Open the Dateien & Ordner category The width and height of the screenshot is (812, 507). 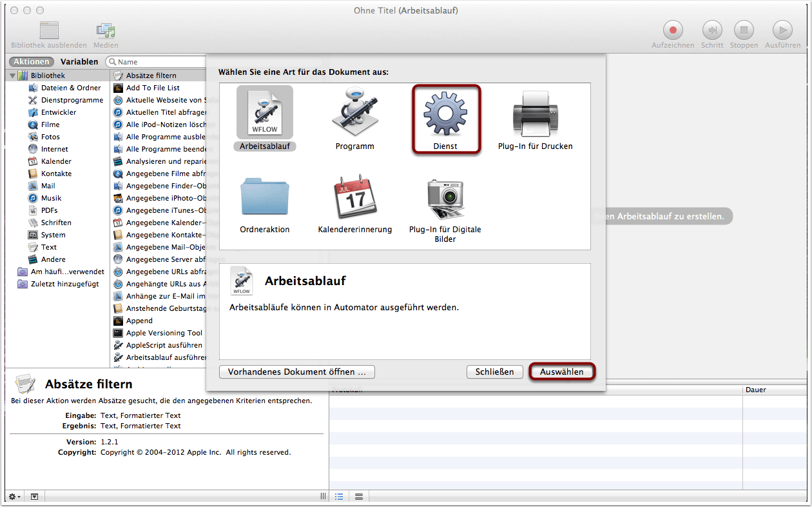pyautogui.click(x=71, y=88)
